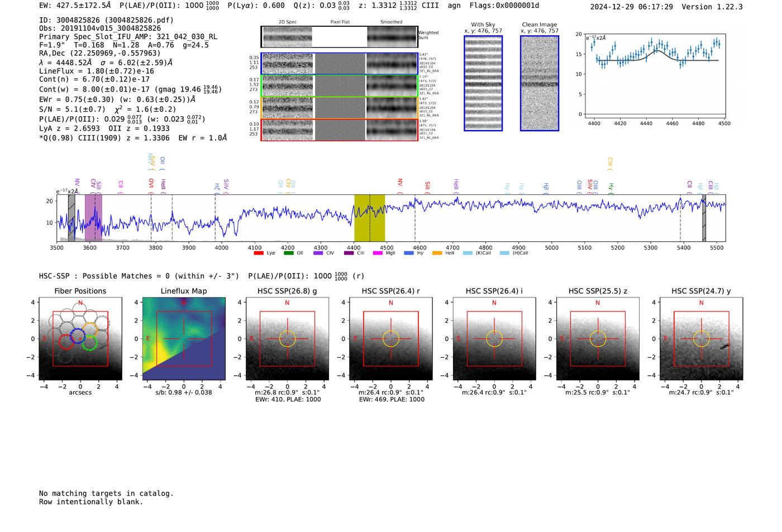Open the HSC SSP(24.7) y image
The image size is (782, 532).
click(702, 339)
